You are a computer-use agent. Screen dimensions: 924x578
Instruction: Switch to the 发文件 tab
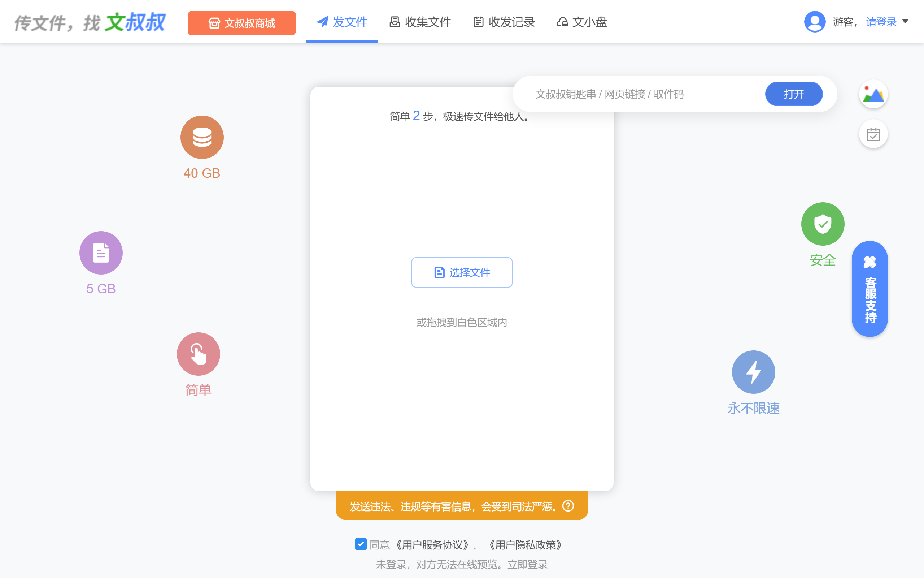click(342, 22)
